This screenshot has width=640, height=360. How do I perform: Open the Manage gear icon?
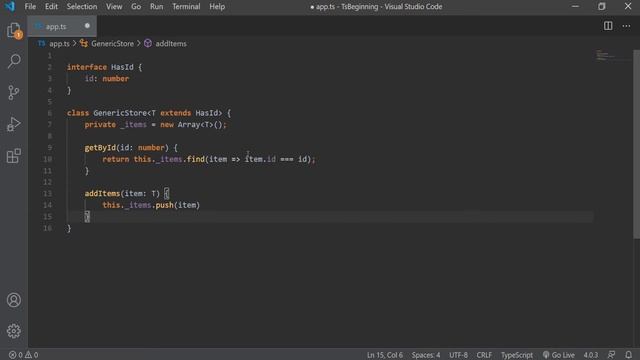[14, 331]
